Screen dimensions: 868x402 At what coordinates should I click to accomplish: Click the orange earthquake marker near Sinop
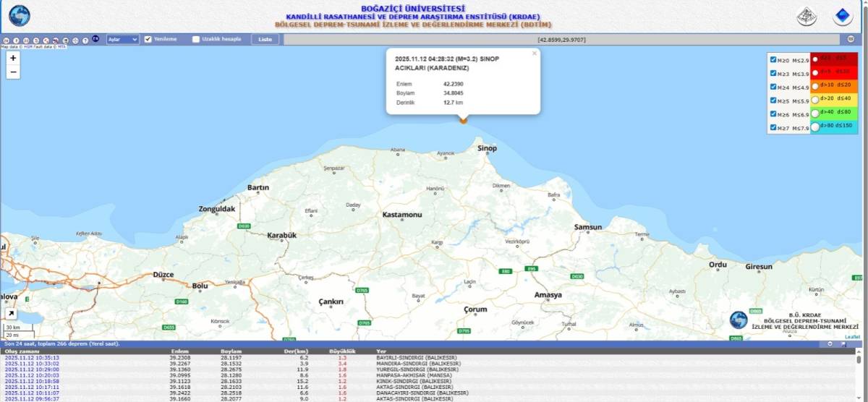click(x=464, y=121)
